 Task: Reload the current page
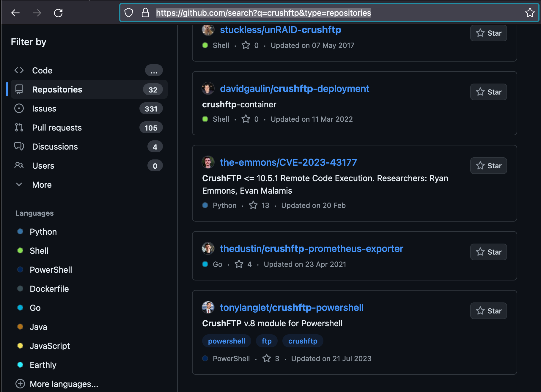pyautogui.click(x=58, y=13)
